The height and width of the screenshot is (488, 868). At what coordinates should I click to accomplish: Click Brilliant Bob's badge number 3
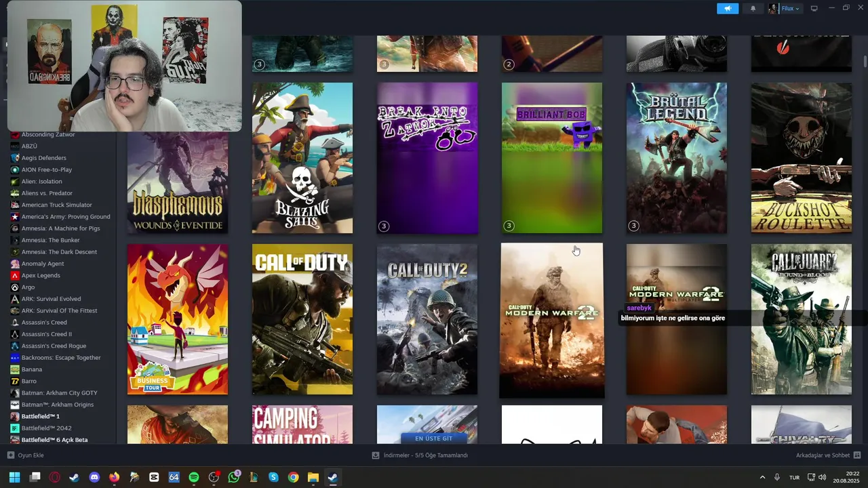click(509, 226)
